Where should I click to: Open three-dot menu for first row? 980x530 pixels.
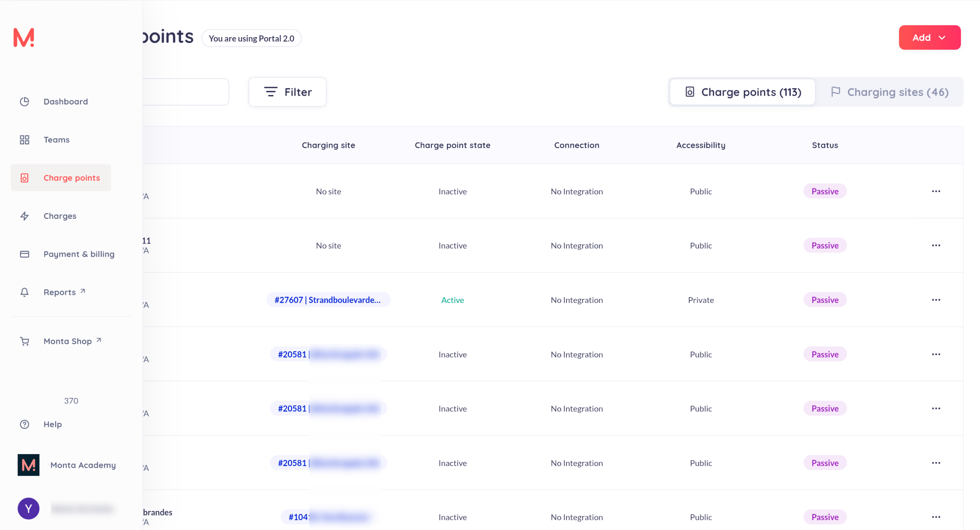[x=936, y=191]
